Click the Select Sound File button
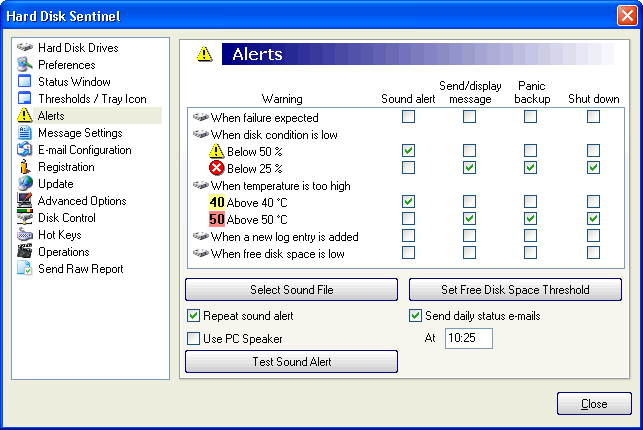The image size is (643, 430). tap(292, 290)
